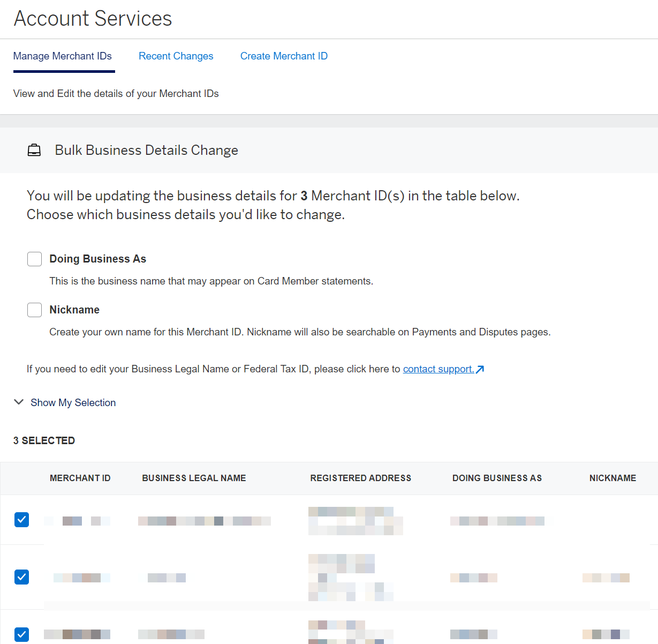Click the MERCHANT ID column header
The image size is (658, 644).
80,478
